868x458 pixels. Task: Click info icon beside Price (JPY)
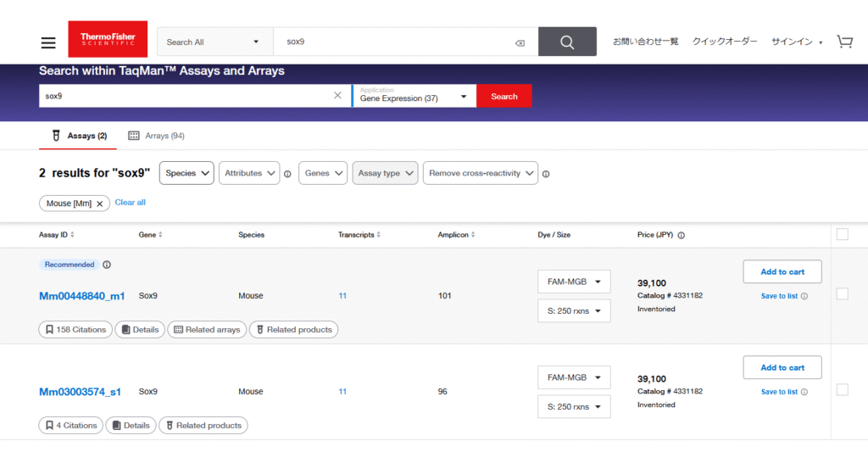682,235
